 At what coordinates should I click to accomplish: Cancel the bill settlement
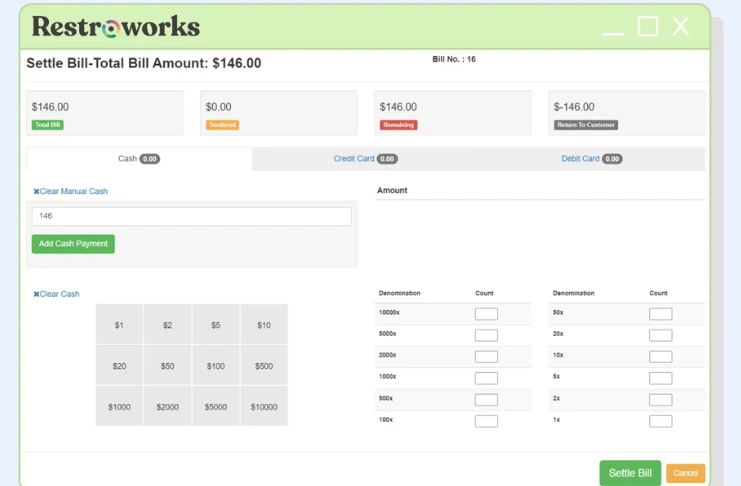(685, 473)
